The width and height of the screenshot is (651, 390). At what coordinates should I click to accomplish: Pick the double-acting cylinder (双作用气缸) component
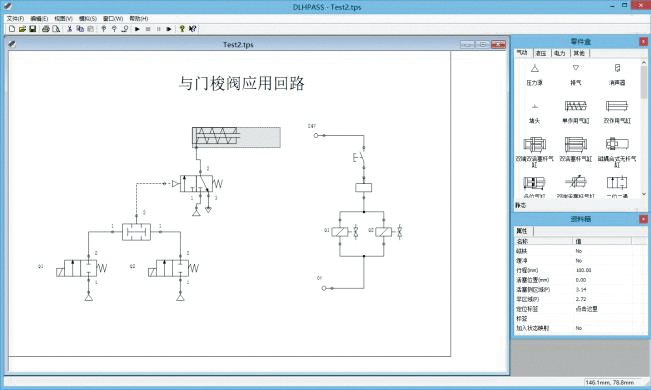[x=617, y=112]
